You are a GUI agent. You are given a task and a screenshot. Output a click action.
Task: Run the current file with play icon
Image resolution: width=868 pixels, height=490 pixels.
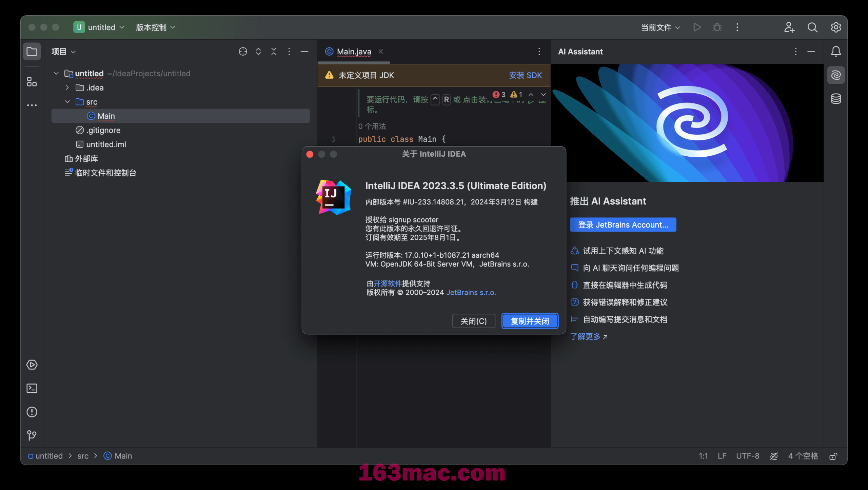click(x=697, y=27)
